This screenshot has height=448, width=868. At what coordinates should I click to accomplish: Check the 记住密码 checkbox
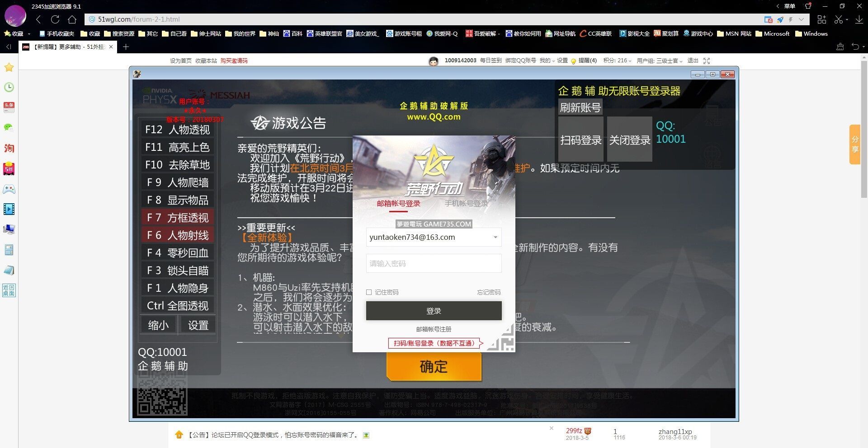pyautogui.click(x=369, y=292)
